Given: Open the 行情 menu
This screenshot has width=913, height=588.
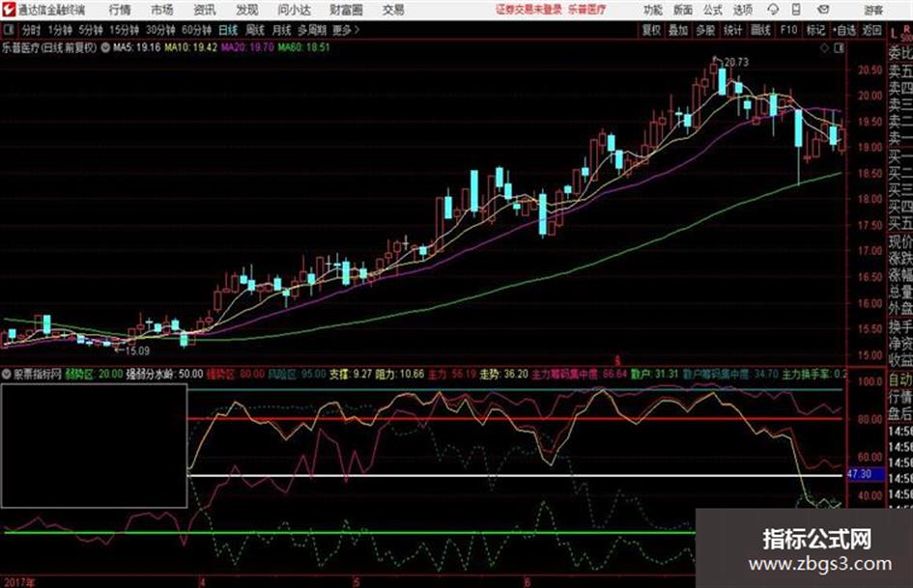Looking at the screenshot, I should pos(120,10).
